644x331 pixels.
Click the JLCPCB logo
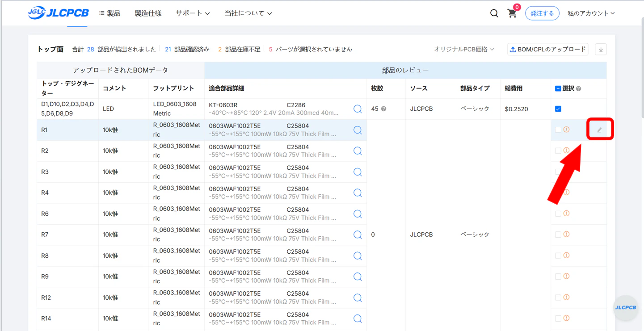tap(58, 13)
